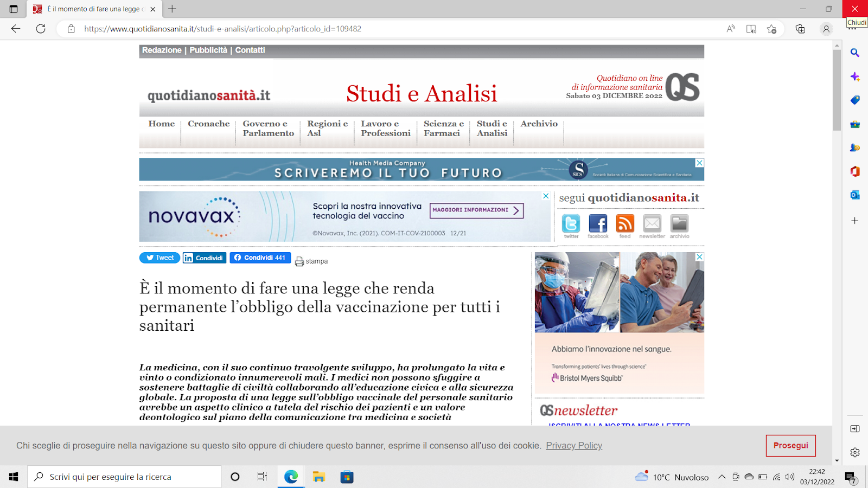The image size is (868, 488).
Task: Open the Archivio menu item
Action: click(539, 124)
